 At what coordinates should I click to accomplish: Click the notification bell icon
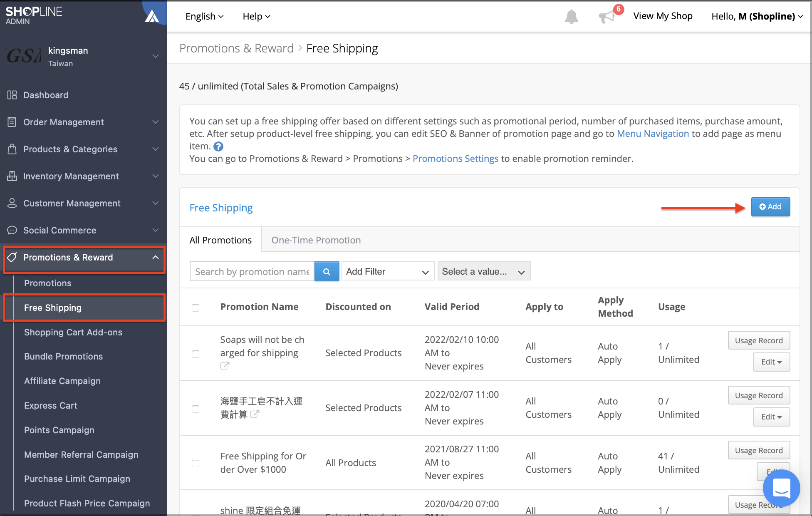point(572,17)
